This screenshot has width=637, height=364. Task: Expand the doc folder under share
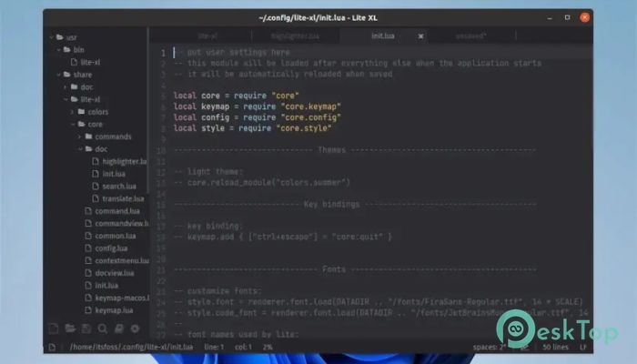click(65, 87)
